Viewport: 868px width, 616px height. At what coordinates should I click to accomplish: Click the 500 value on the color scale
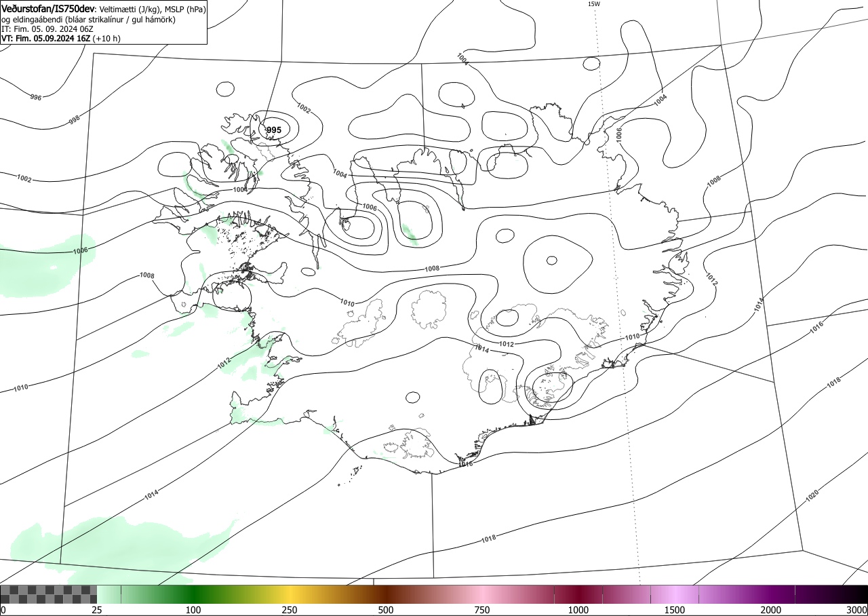pos(386,610)
